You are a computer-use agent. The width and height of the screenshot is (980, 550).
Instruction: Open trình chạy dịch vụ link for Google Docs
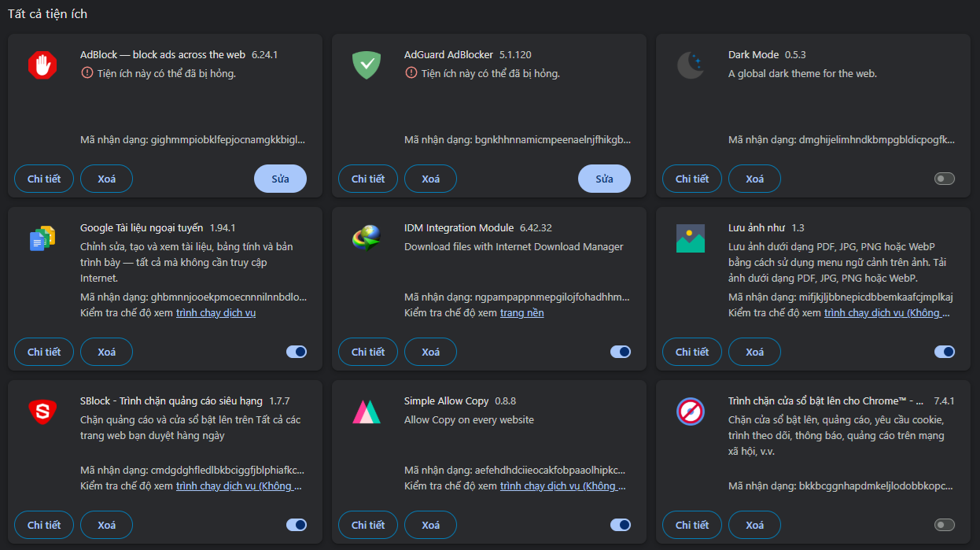point(216,313)
